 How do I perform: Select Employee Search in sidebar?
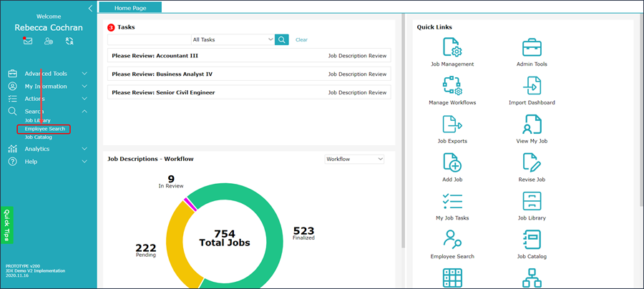44,129
